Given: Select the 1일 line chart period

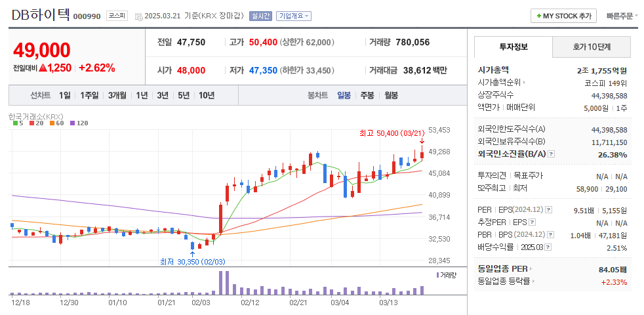Looking at the screenshot, I should (x=64, y=95).
